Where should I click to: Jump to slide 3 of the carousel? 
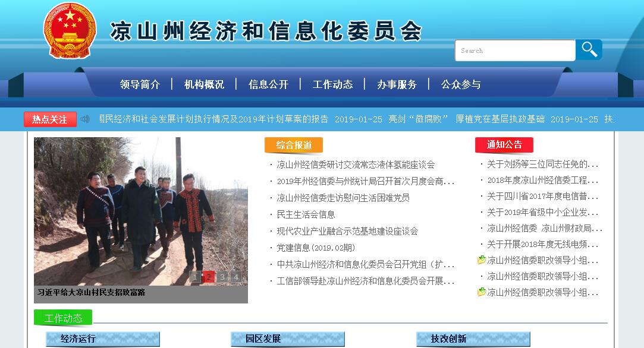pyautogui.click(x=222, y=277)
